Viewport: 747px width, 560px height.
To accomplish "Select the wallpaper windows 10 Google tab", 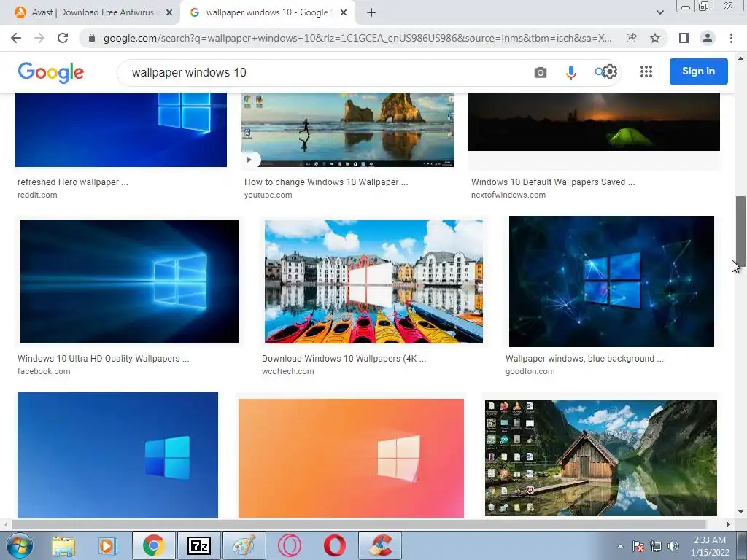I will tap(267, 12).
